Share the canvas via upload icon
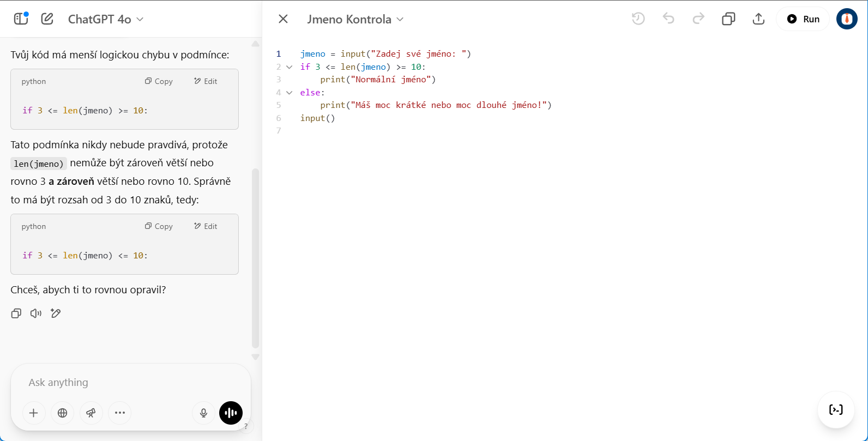Viewport: 868px width, 441px height. pos(758,19)
